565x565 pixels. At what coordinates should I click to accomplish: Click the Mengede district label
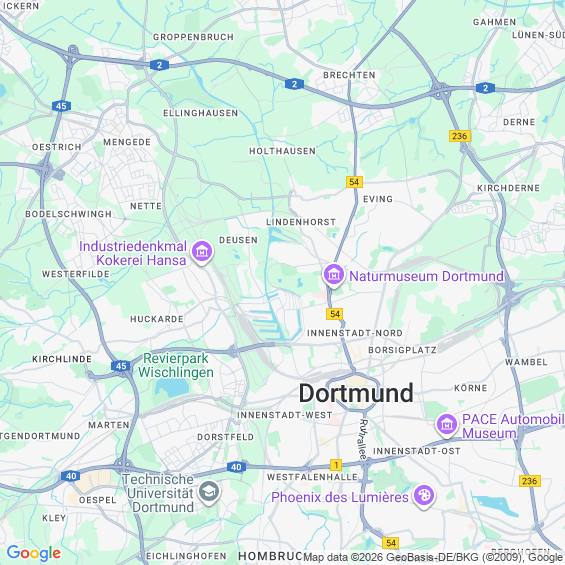tap(127, 142)
